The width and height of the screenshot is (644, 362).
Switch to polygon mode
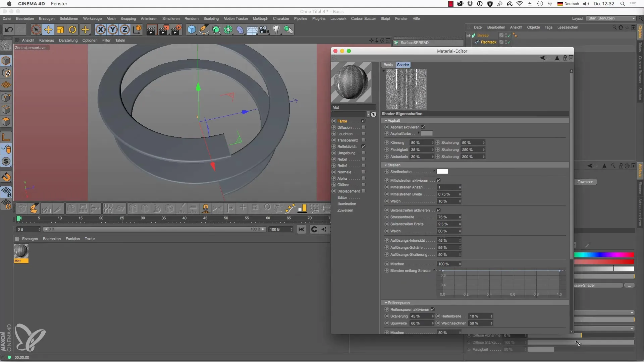click(6, 122)
